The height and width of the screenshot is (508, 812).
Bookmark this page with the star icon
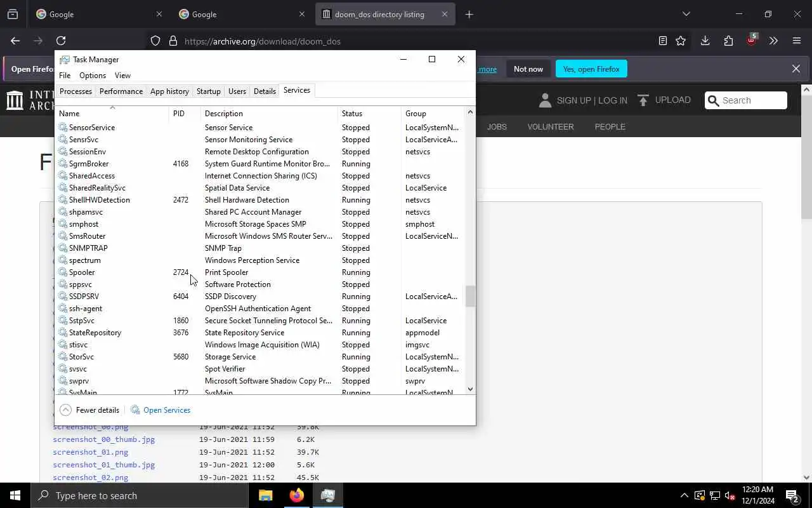681,41
